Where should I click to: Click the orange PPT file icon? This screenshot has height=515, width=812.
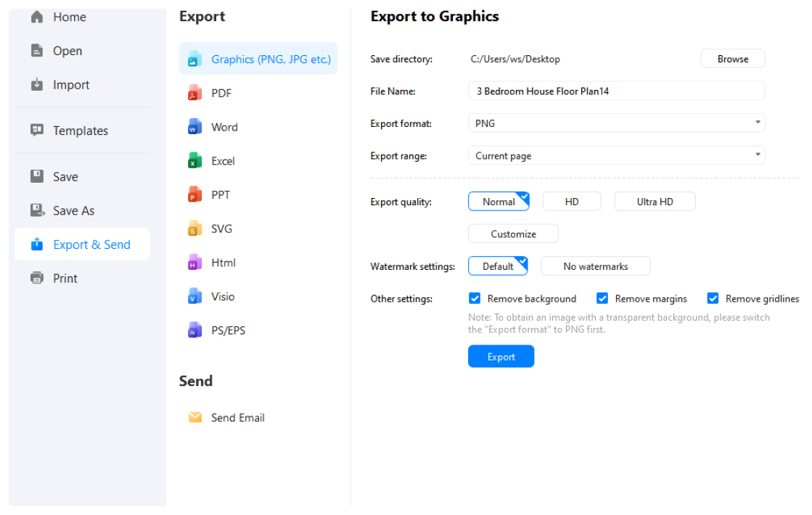[194, 194]
